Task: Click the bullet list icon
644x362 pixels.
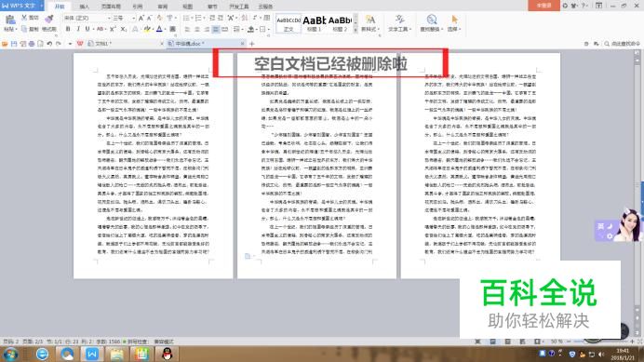Action: coord(186,18)
